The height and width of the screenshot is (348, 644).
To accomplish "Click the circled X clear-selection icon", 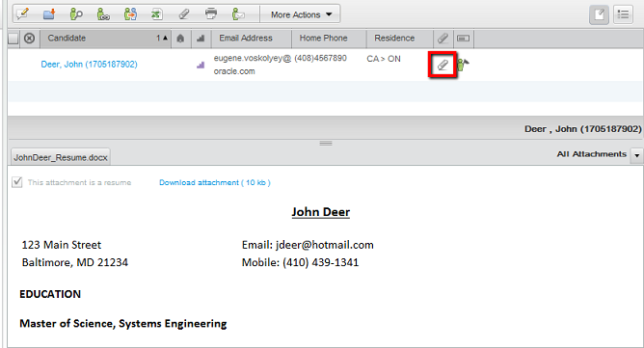I will 29,39.
